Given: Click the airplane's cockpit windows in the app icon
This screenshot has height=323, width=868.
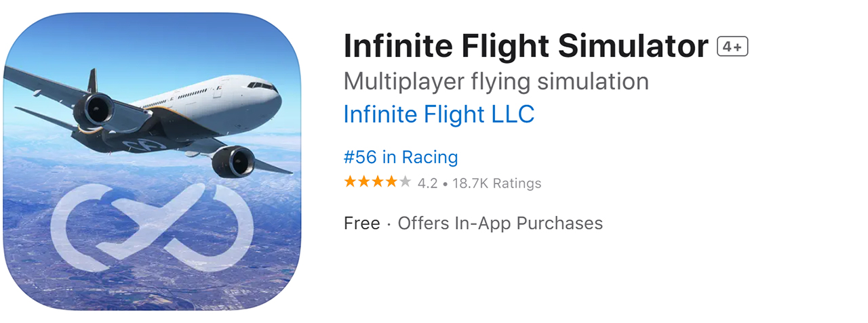Looking at the screenshot, I should click(x=262, y=86).
